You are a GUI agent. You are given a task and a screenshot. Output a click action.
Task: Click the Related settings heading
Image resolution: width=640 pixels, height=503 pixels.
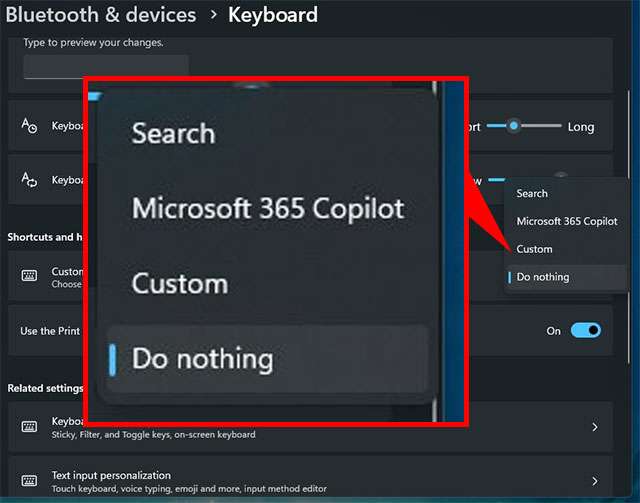pos(45,388)
